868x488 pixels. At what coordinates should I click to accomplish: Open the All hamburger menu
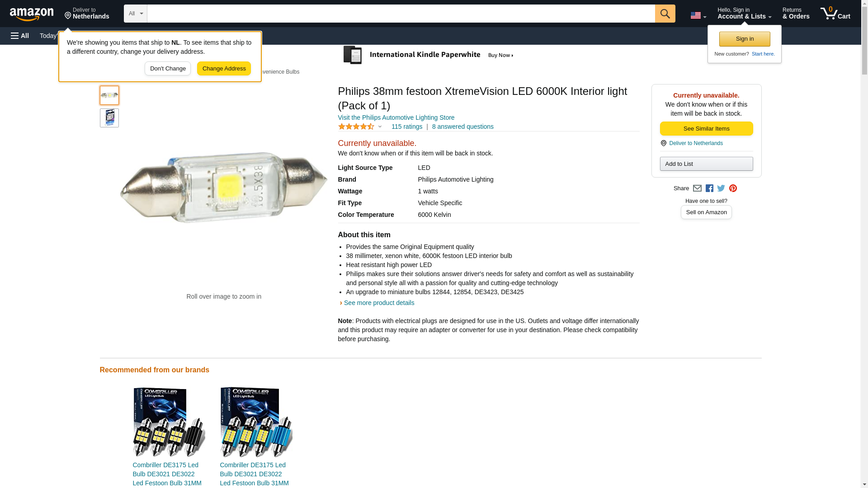point(20,36)
